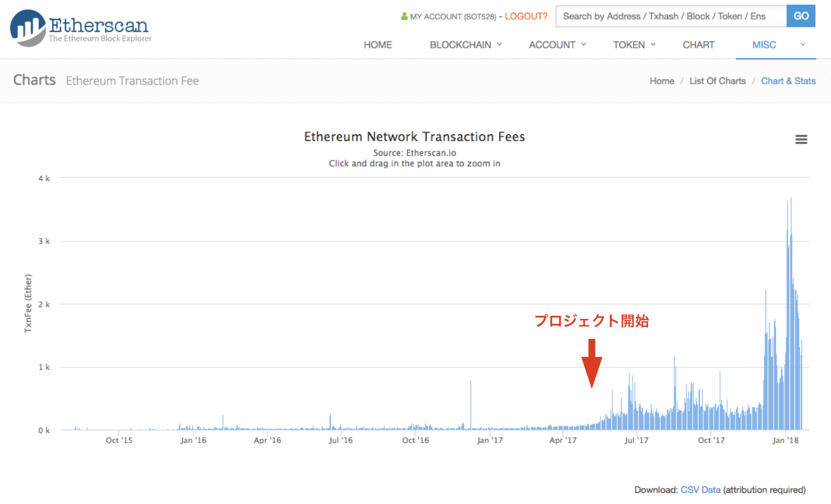
Task: Click the Home breadcrumb link
Action: coord(662,81)
